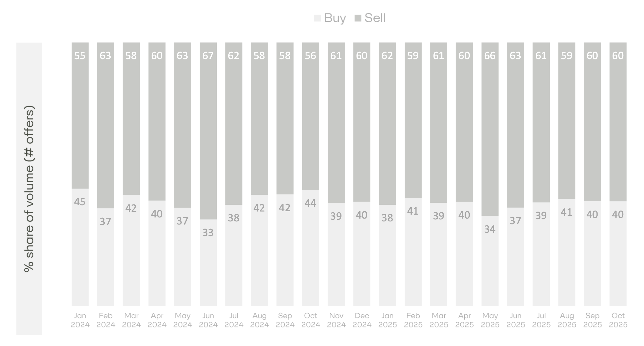The width and height of the screenshot is (644, 346).
Task: Select the Buy legend label text
Action: [335, 18]
